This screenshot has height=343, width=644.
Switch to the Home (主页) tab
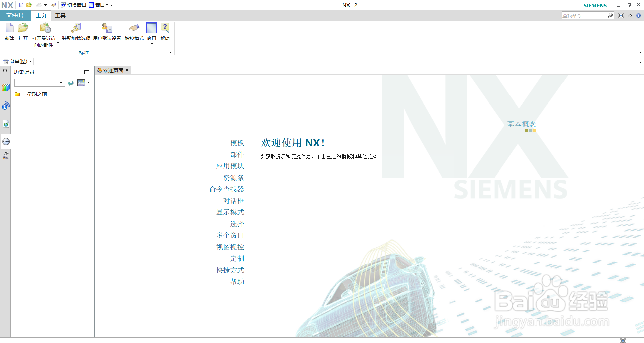(41, 15)
